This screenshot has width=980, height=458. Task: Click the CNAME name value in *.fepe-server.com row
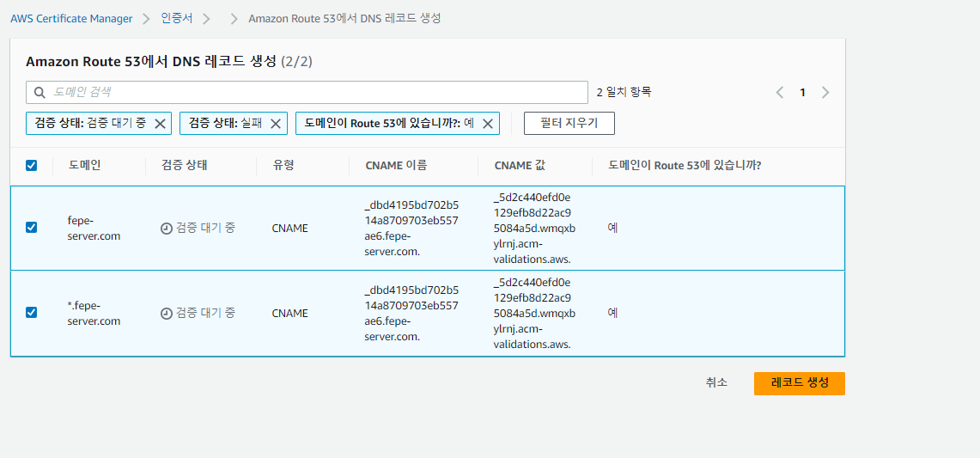coord(411,314)
